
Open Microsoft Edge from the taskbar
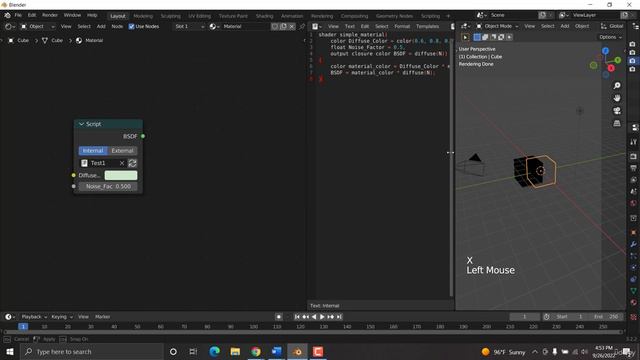tap(214, 351)
